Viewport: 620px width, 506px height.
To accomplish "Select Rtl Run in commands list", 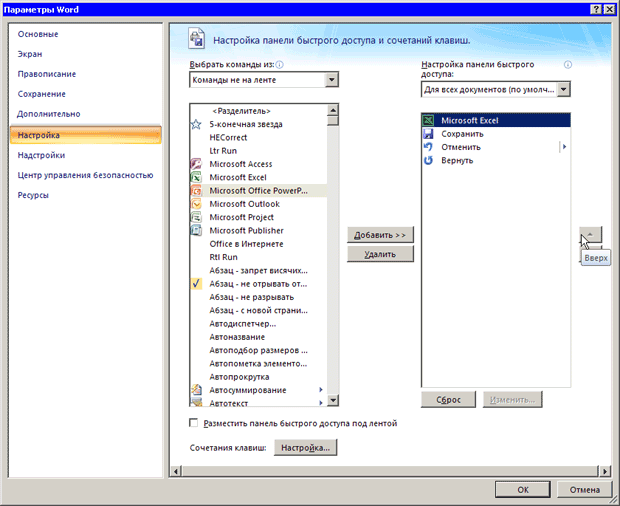I will [259, 257].
